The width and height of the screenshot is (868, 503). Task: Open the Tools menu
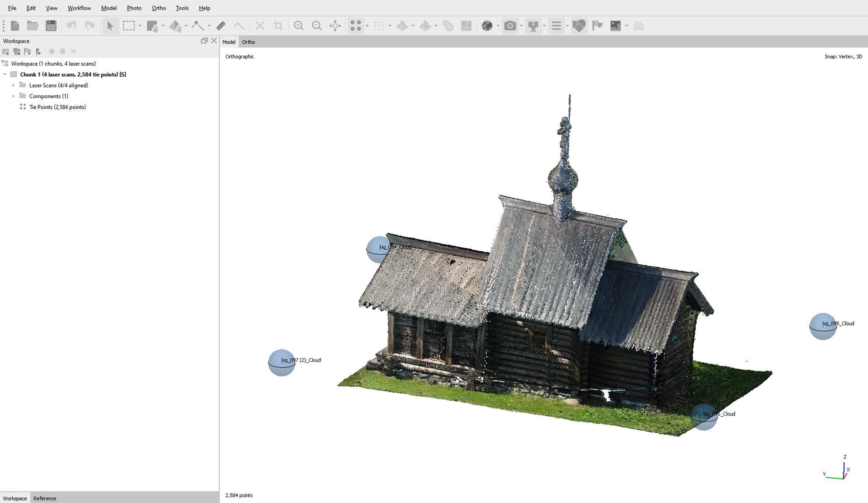click(182, 8)
